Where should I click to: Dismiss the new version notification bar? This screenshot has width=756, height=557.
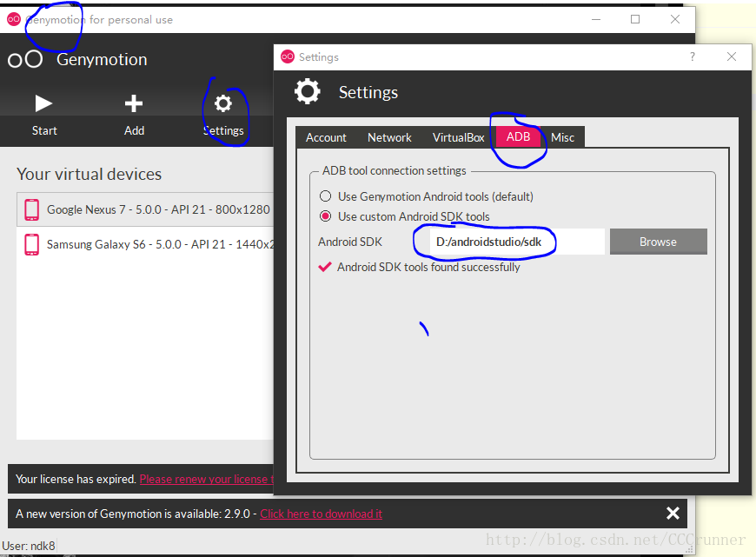pos(673,513)
